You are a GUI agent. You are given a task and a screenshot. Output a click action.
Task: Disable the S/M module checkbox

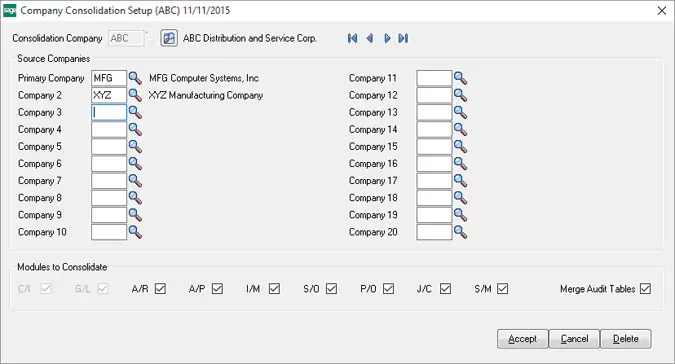click(502, 289)
